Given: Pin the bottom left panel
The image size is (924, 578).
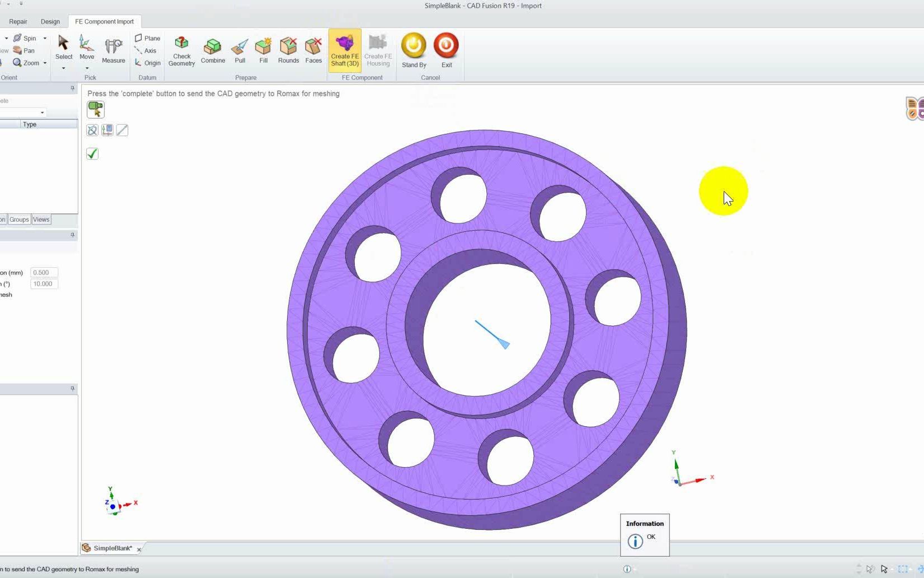Looking at the screenshot, I should point(72,388).
